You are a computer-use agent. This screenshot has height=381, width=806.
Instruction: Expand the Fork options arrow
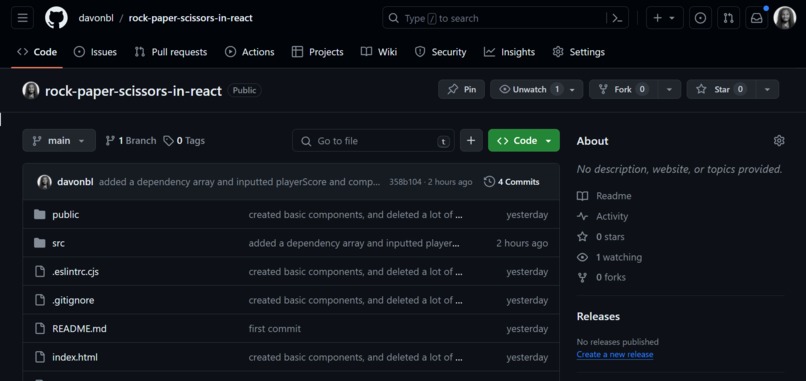coord(669,89)
